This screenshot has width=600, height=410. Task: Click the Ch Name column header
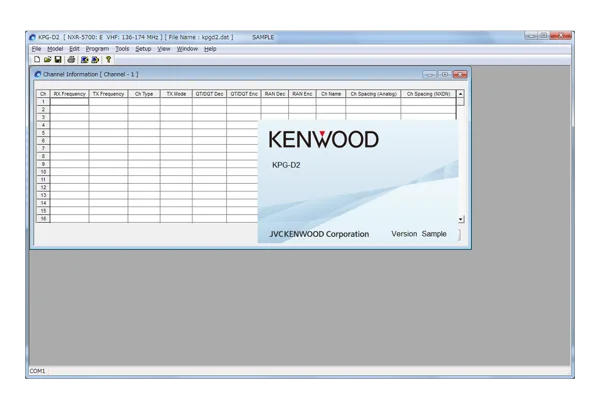(x=331, y=94)
